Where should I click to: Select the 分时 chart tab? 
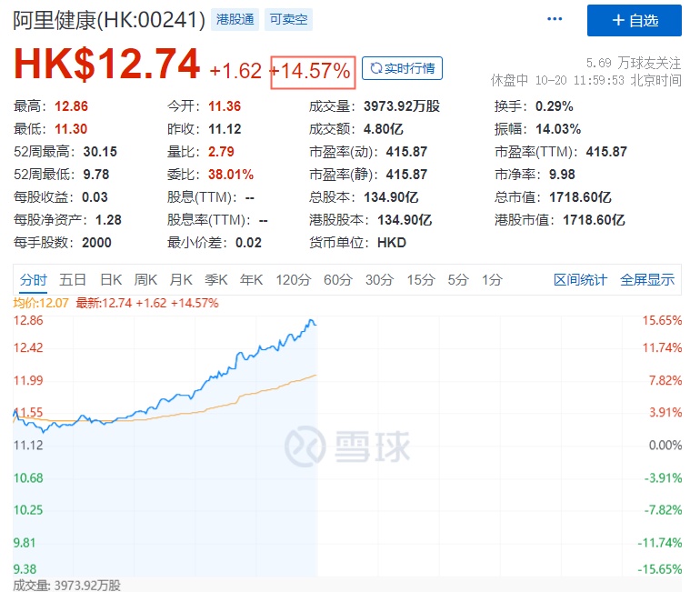pos(33,280)
